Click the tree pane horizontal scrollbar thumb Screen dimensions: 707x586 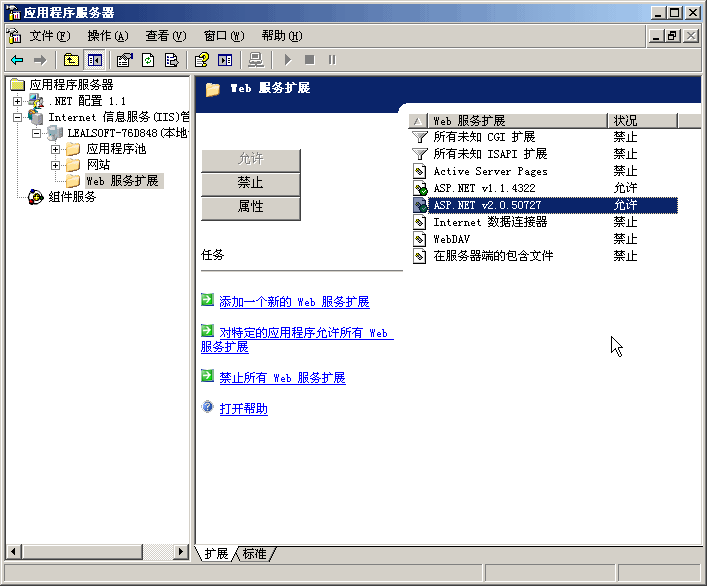(82, 551)
